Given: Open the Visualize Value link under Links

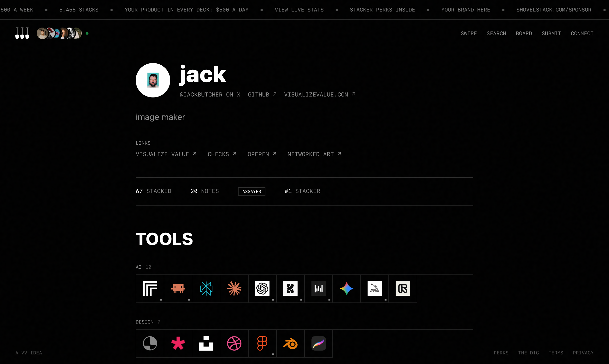Looking at the screenshot, I should [166, 154].
